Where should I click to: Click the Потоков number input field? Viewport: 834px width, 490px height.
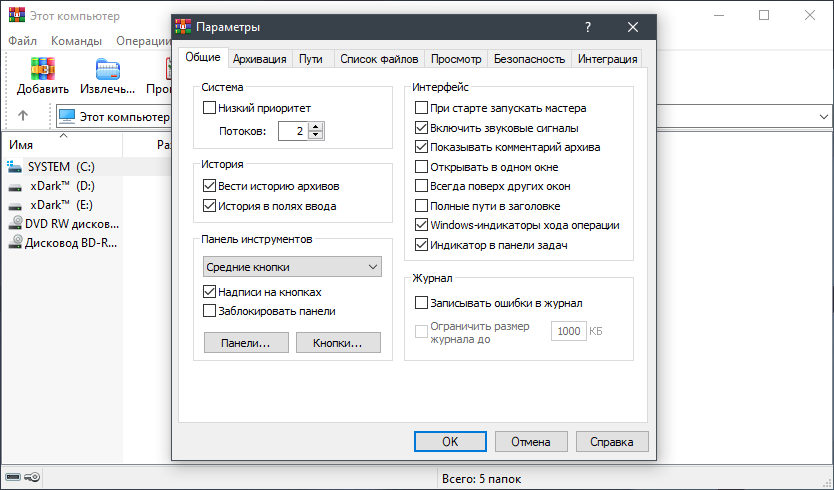click(x=294, y=131)
